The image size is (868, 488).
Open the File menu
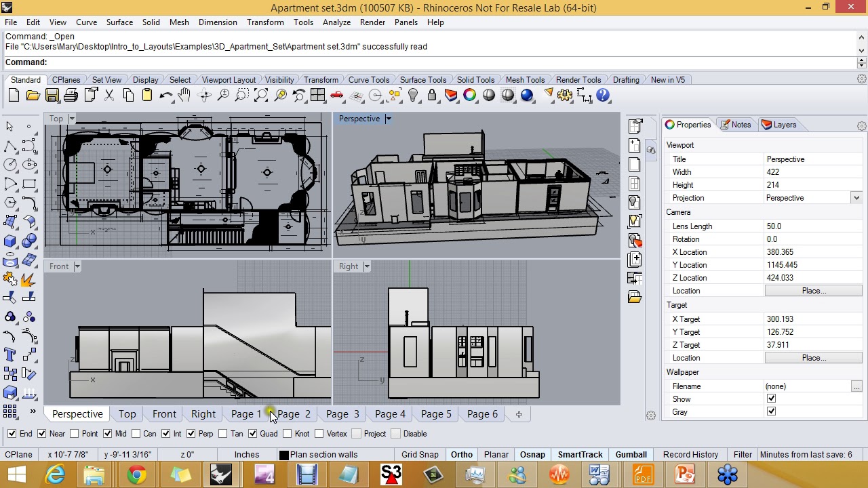[11, 22]
